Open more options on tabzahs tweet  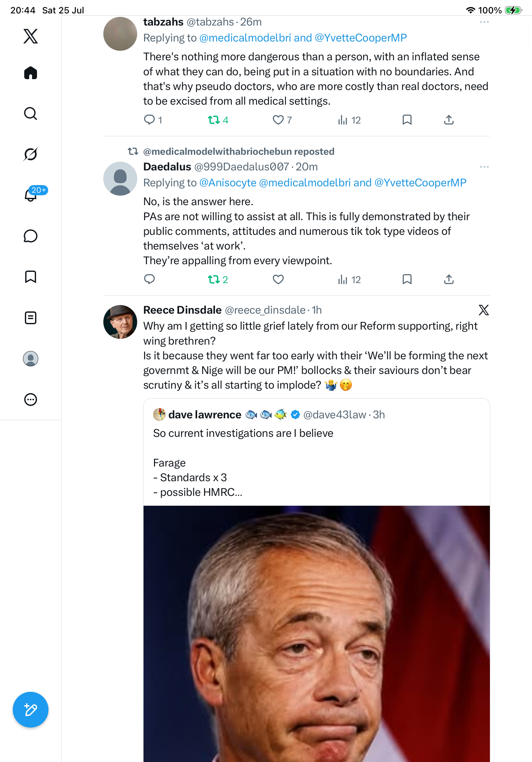coord(484,22)
